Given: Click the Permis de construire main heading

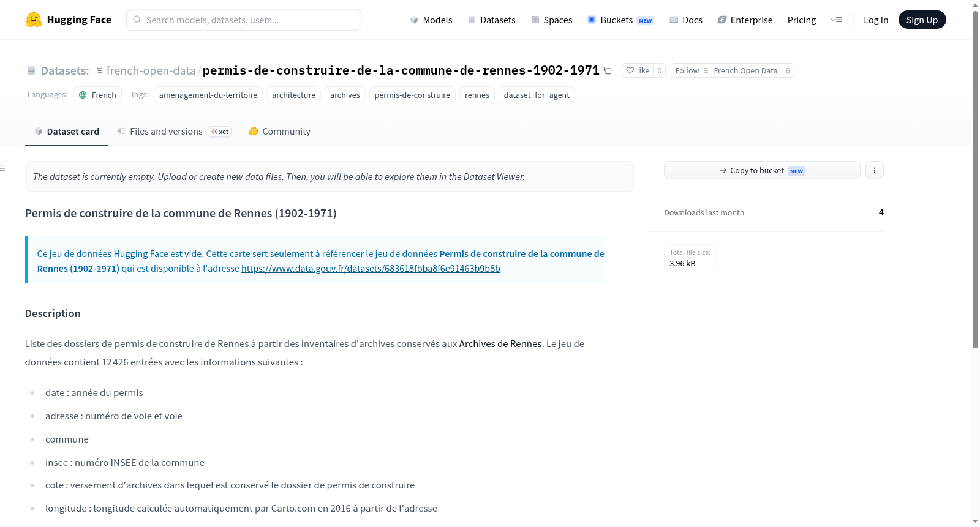Looking at the screenshot, I should tap(181, 213).
